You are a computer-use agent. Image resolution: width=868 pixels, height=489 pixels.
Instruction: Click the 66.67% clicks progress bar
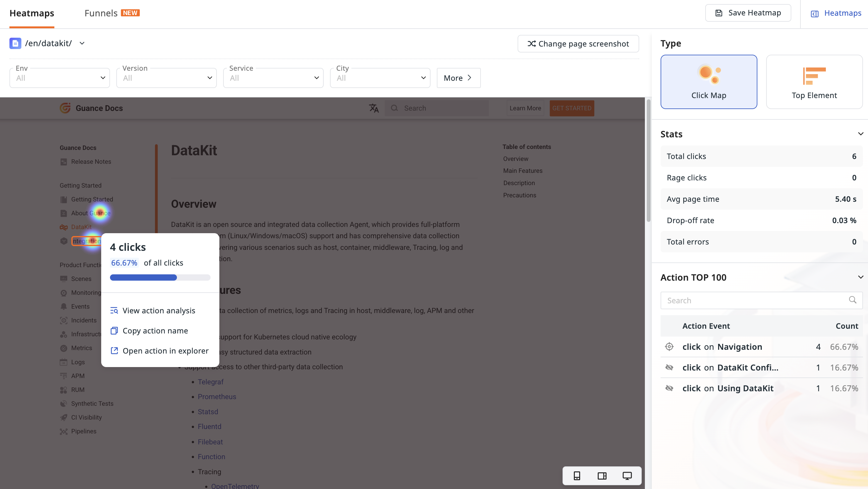coord(160,277)
